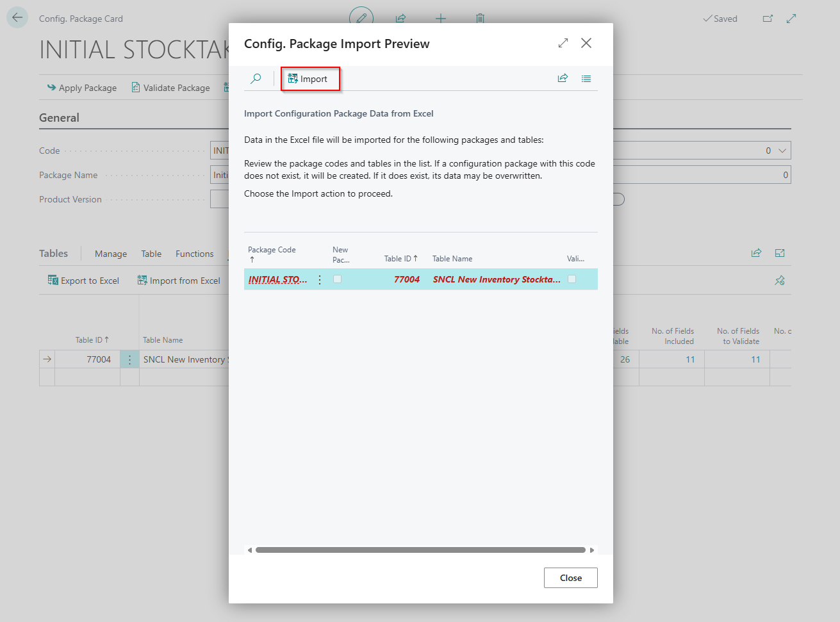Viewport: 840px width, 622px height.
Task: Click the right scroll arrow on the dialog scrollbar
Action: coord(592,550)
